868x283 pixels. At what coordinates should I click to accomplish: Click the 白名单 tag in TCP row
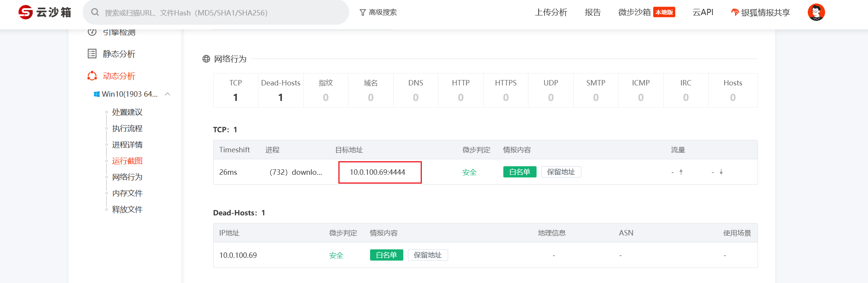point(520,172)
